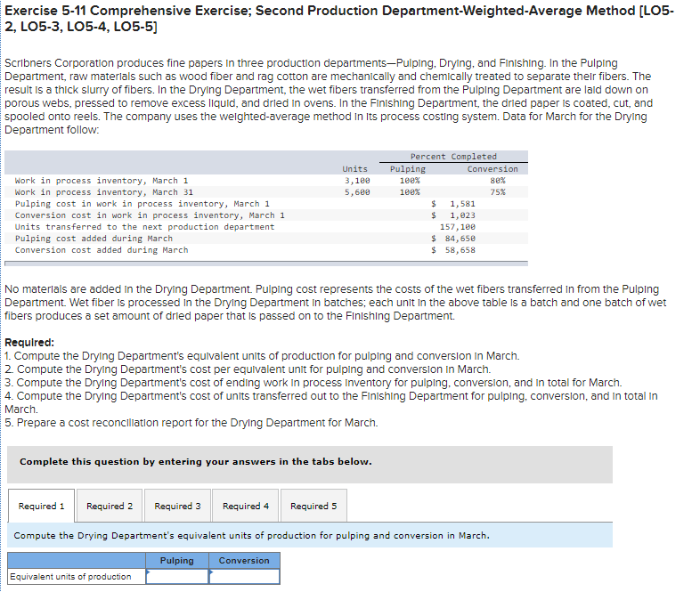Click 'Conversion cost in work in process inventory' row

click(266, 215)
